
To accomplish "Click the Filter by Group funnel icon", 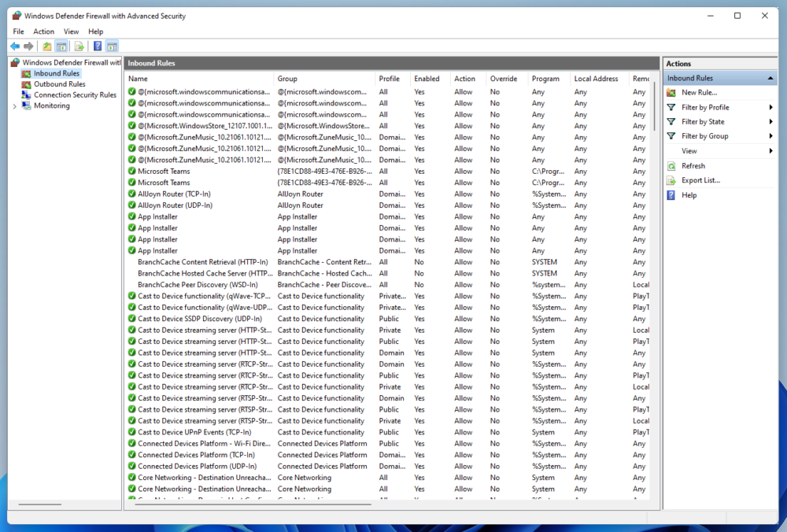I will [x=671, y=136].
